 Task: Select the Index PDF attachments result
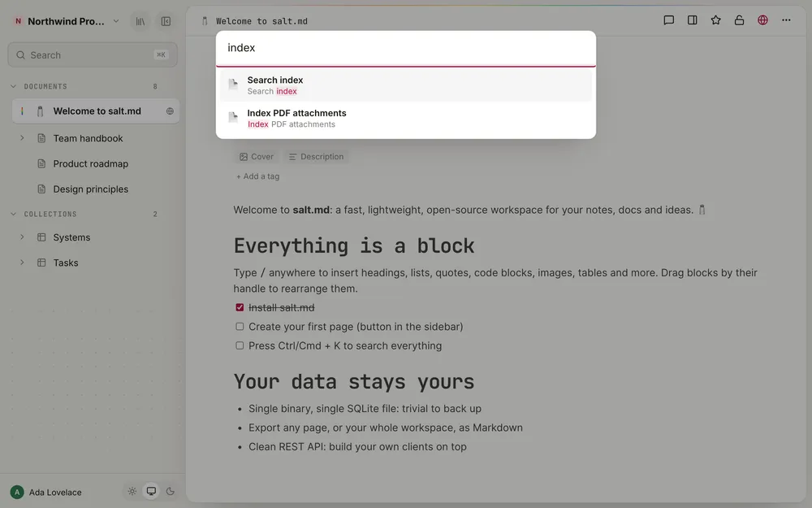(406, 118)
